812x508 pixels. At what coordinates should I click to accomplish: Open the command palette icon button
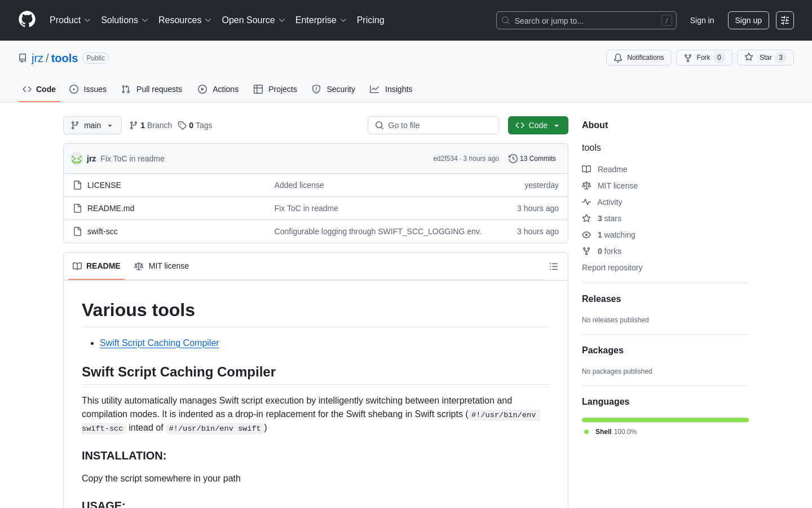click(785, 20)
